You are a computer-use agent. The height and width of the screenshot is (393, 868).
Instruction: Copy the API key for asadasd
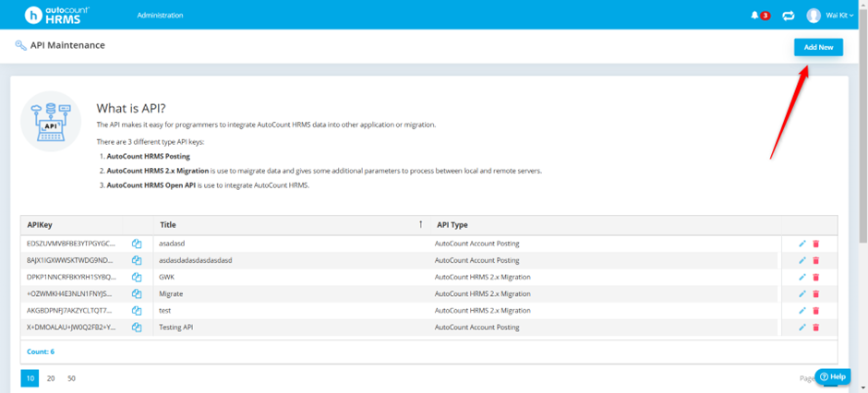pyautogui.click(x=137, y=244)
